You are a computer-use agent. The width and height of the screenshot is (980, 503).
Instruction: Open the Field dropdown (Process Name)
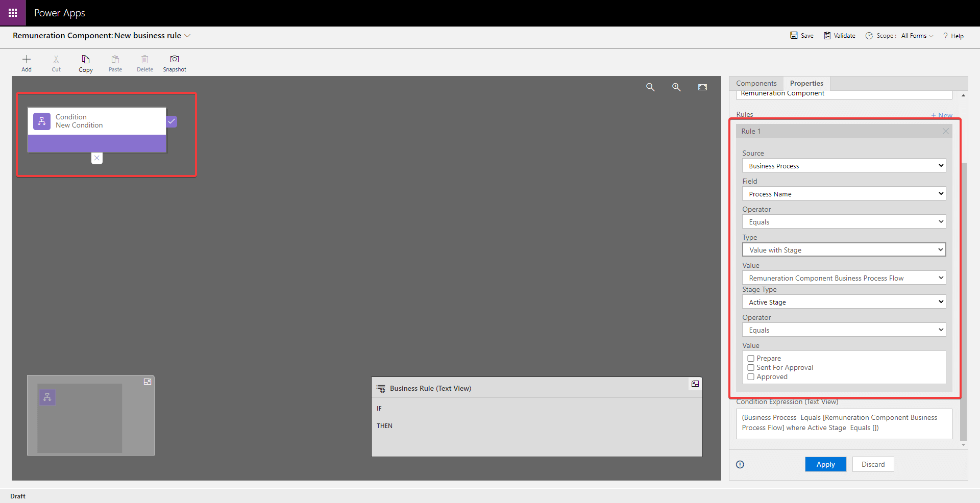pyautogui.click(x=844, y=194)
